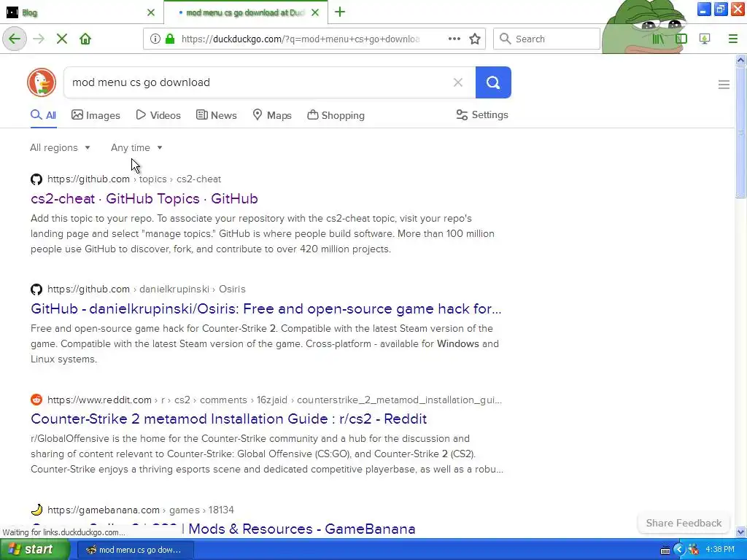Select the All results tab
Image resolution: width=747 pixels, height=560 pixels.
pyautogui.click(x=43, y=115)
